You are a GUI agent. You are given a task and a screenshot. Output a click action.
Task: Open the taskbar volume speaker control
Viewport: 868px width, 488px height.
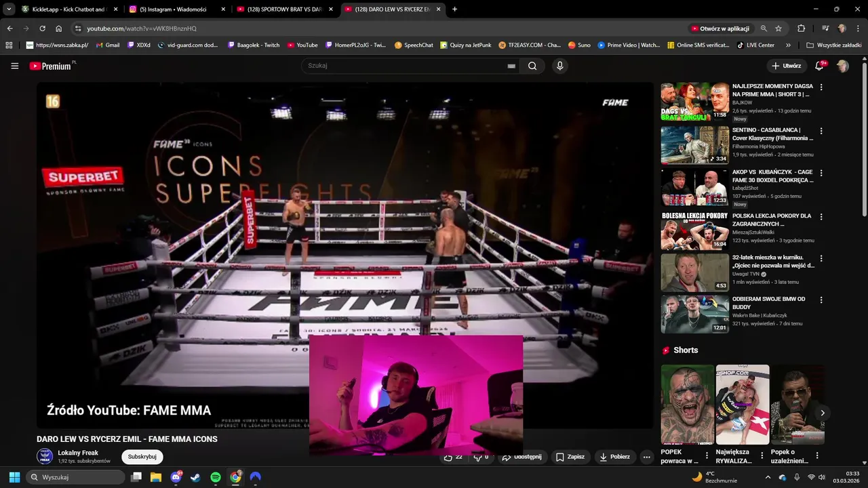[x=821, y=477]
